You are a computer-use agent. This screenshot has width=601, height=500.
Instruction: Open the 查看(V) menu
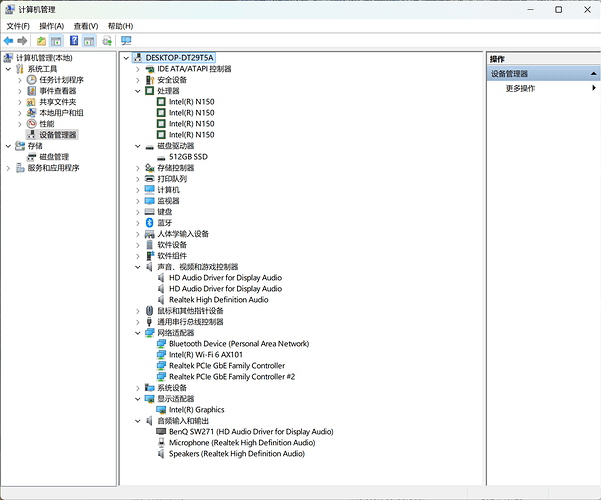click(x=86, y=26)
